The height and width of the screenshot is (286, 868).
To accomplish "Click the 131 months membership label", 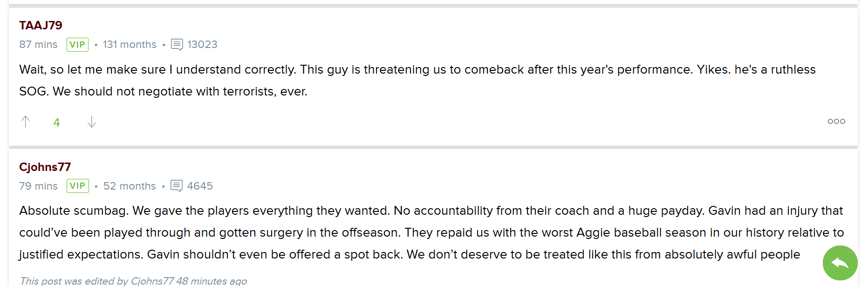I will tap(130, 44).
